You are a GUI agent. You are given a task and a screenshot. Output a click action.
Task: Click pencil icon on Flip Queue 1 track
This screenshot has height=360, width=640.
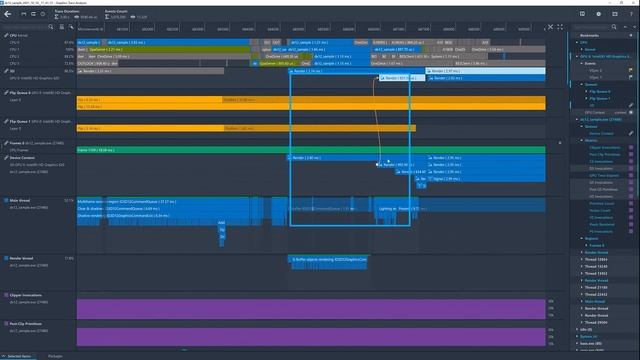[x=6, y=121]
